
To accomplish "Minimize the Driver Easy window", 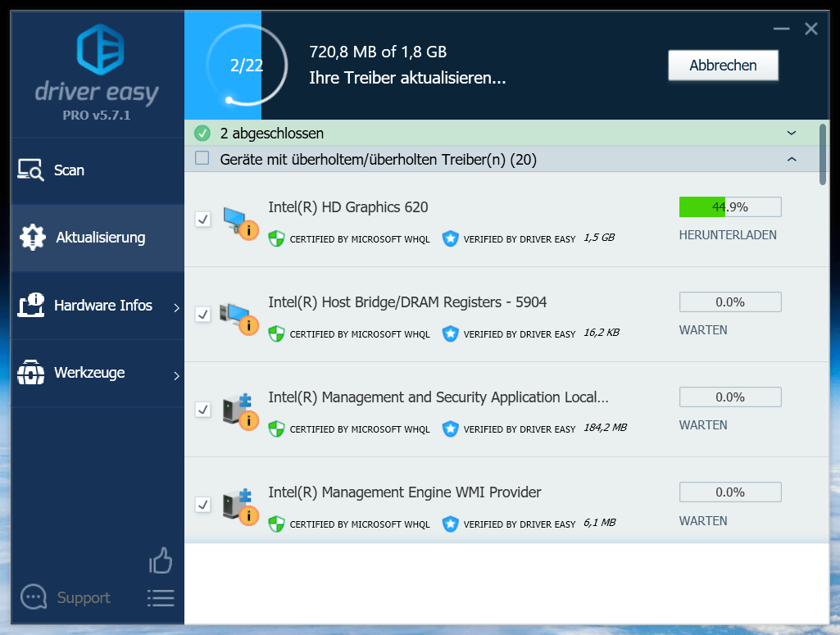I will click(781, 29).
